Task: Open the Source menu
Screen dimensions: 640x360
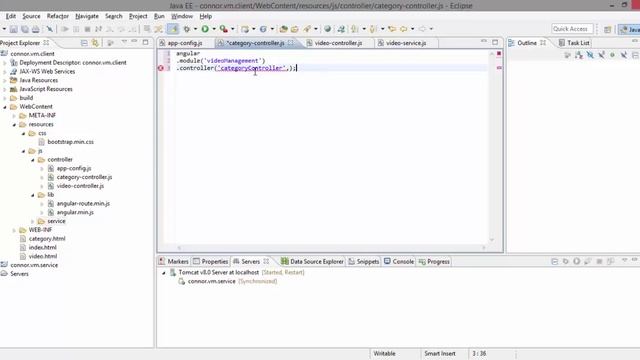Action: click(x=31, y=16)
